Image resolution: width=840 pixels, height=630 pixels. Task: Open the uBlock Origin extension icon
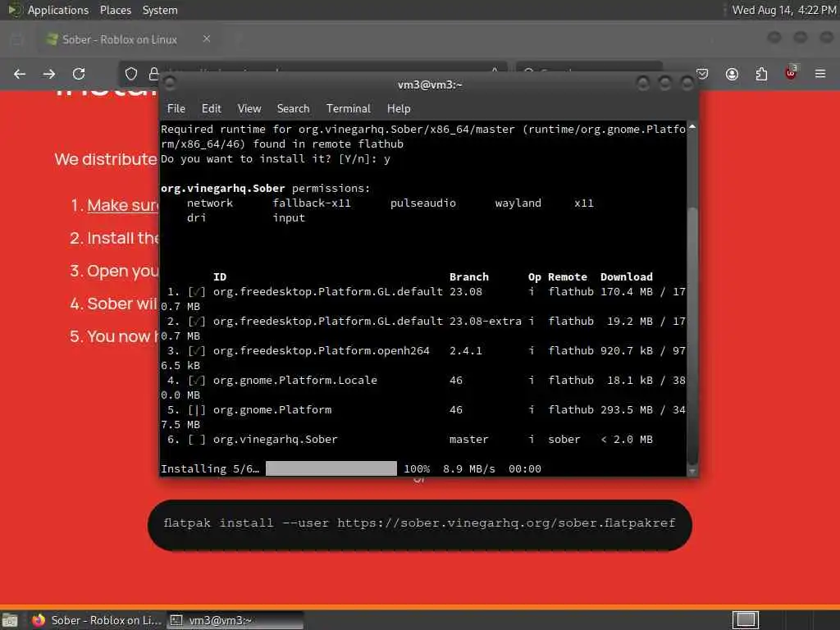point(791,73)
